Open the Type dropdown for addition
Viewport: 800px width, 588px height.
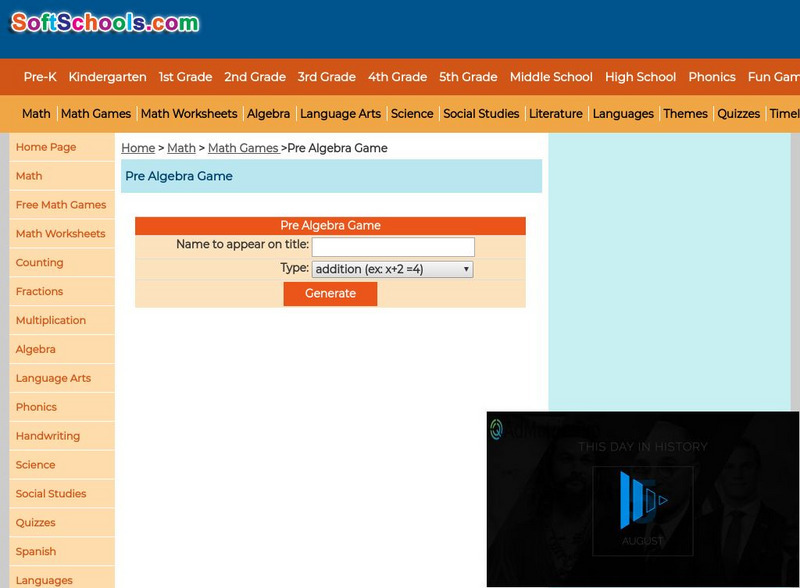tap(392, 269)
